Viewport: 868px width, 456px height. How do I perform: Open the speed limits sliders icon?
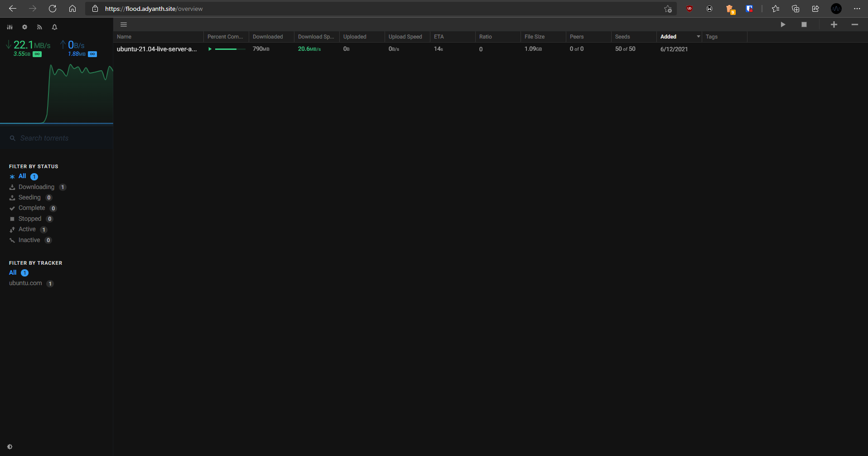click(x=10, y=27)
